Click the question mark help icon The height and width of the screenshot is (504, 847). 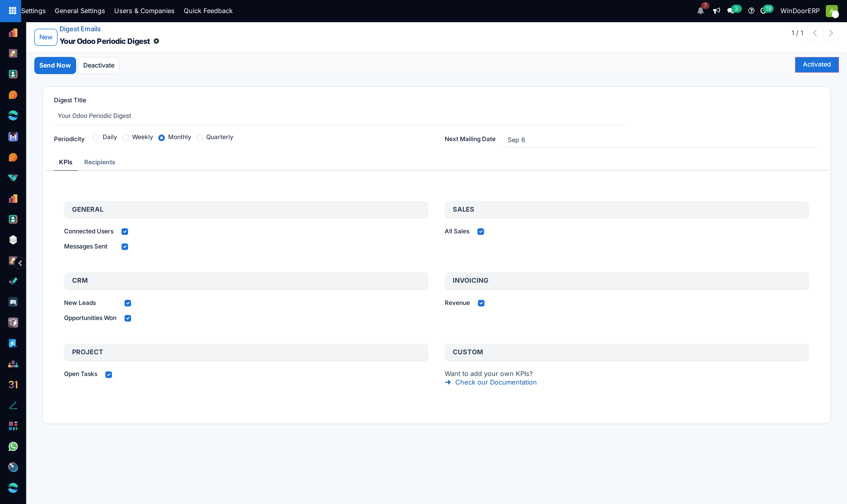click(751, 11)
